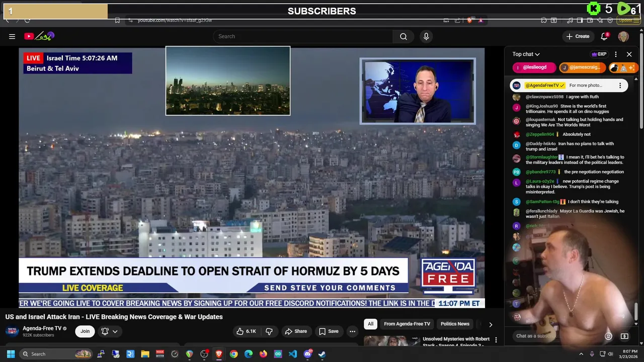Open Visual Studio Code from taskbar
Screen dimensions: 644x362
pyautogui.click(x=293, y=354)
